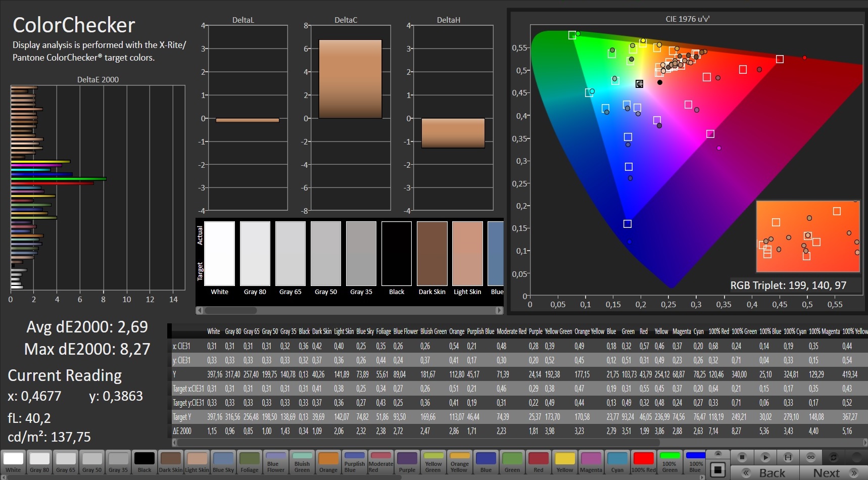
Task: Select the White patch in bottom strip
Action: coord(13,462)
